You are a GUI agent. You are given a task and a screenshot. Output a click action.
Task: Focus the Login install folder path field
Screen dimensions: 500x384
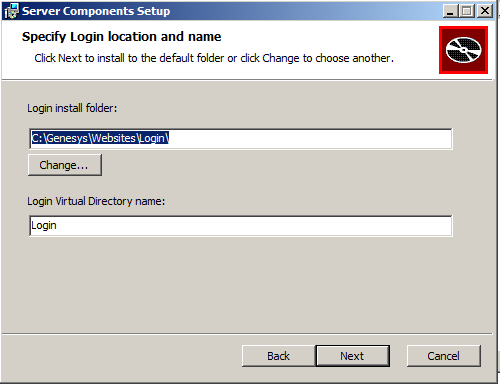pos(241,138)
